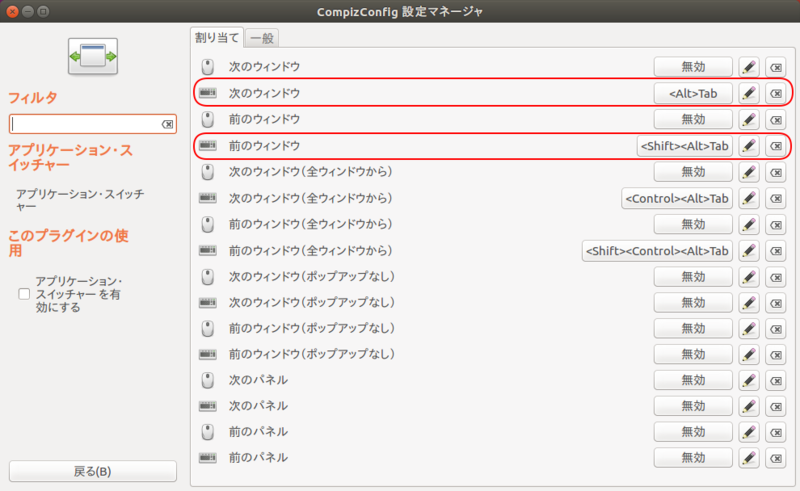This screenshot has height=491, width=800.
Task: Click the 前のウィンドウ label beside <Shift><Alt>Tab
Action: point(264,146)
